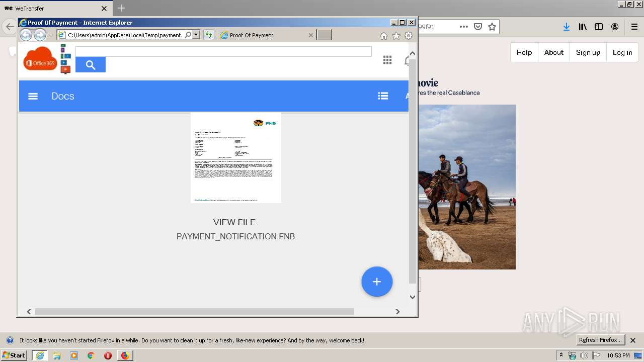Open Internet Explorer home icon
644x362 pixels.
384,36
